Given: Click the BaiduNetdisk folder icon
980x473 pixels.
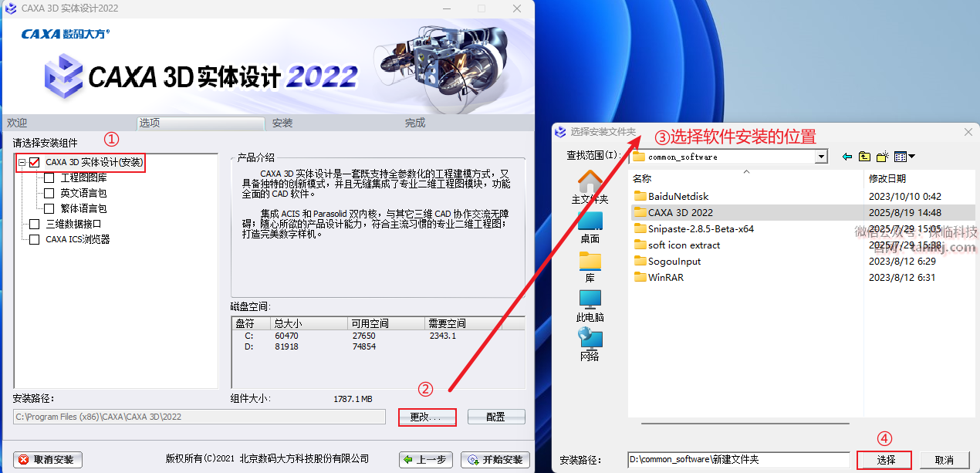Looking at the screenshot, I should tap(640, 196).
